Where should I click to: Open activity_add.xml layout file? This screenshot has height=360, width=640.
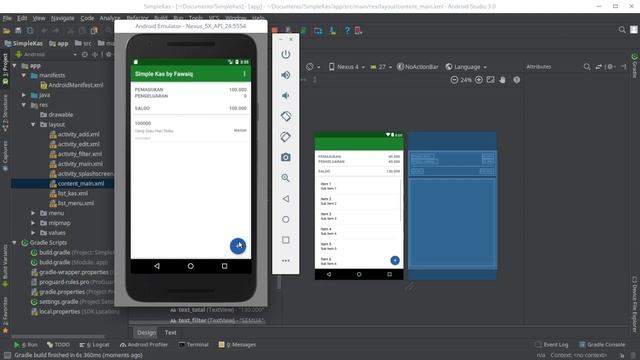coord(74,134)
